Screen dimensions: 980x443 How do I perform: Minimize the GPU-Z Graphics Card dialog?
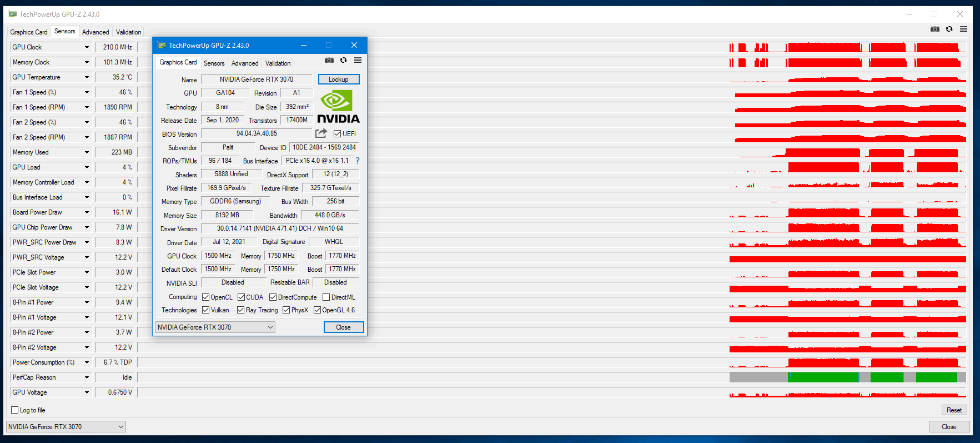click(x=304, y=46)
